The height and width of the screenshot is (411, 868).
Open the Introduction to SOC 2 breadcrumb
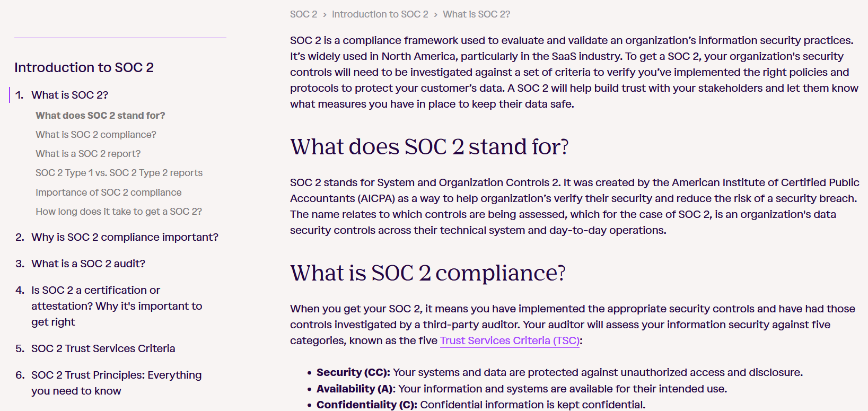(x=380, y=14)
